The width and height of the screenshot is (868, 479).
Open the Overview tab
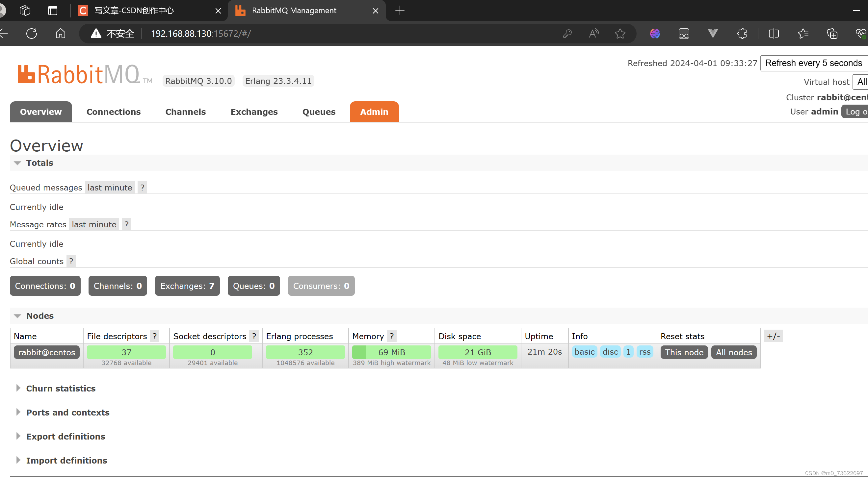pyautogui.click(x=41, y=112)
